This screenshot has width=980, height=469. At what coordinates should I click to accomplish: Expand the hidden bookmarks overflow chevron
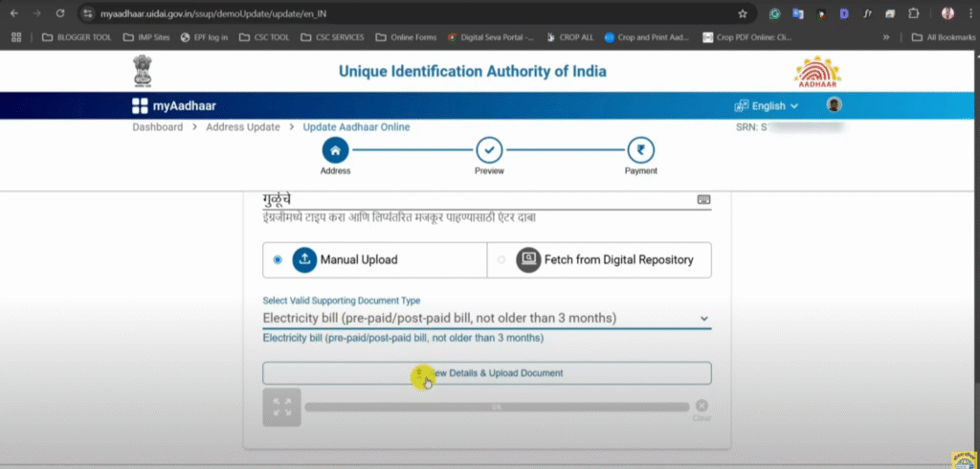[x=886, y=37]
